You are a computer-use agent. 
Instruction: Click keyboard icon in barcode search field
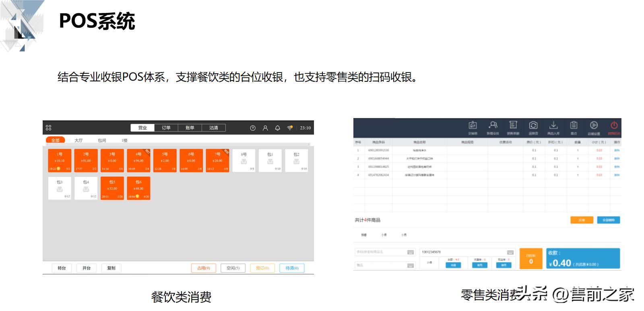coord(410,252)
